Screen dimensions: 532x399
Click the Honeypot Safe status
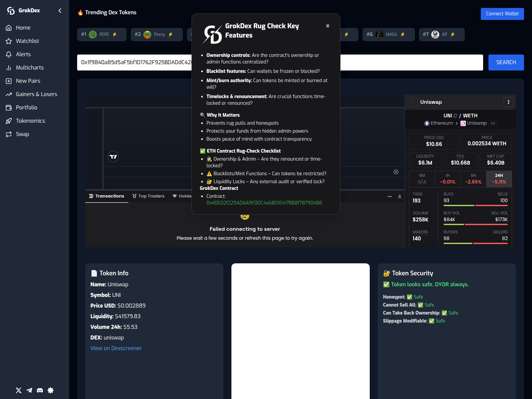coord(415,297)
